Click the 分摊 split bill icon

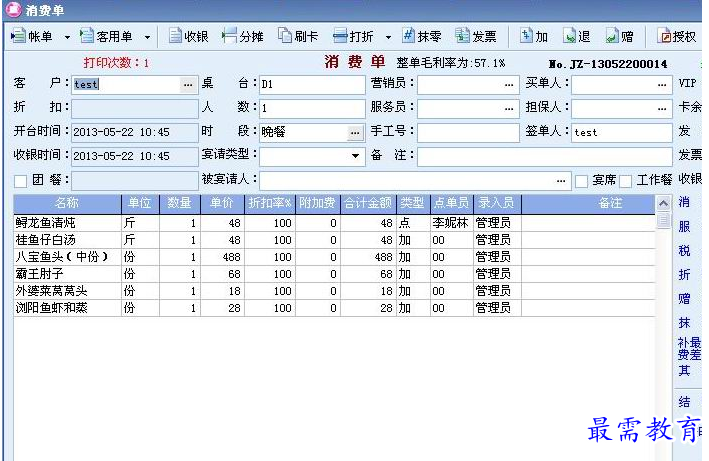231,36
